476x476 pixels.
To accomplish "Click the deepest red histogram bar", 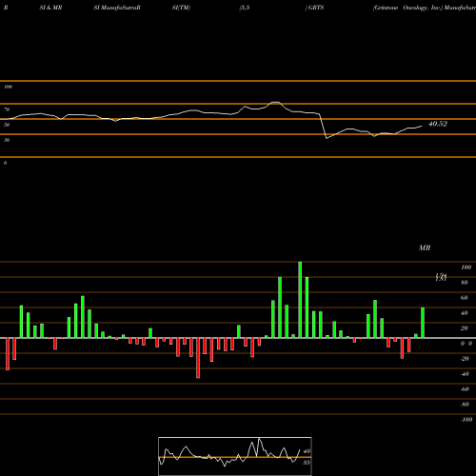I will click(x=198, y=358).
